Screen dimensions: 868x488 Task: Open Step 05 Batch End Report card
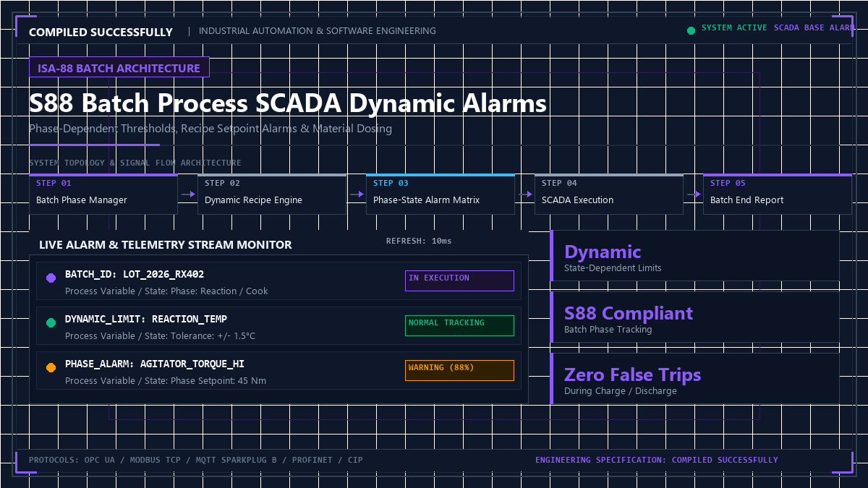778,194
